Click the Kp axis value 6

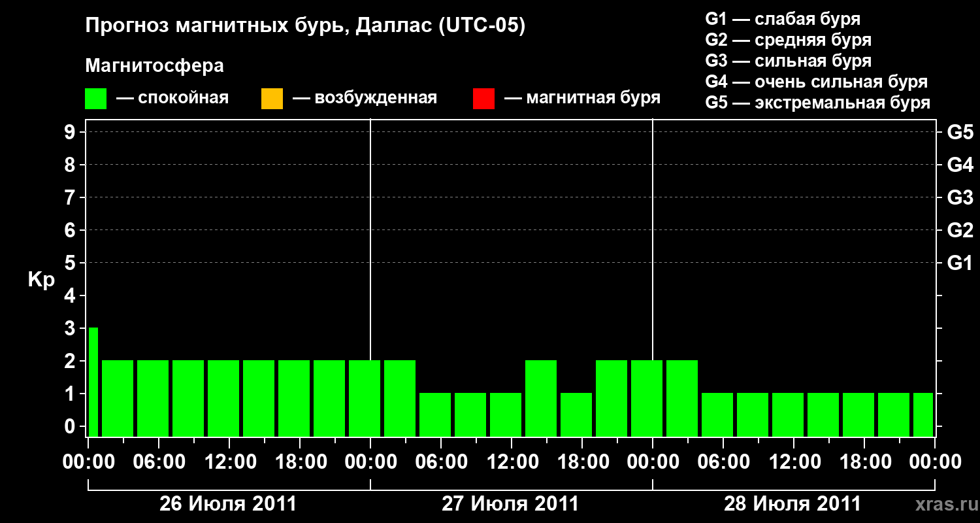tap(71, 230)
